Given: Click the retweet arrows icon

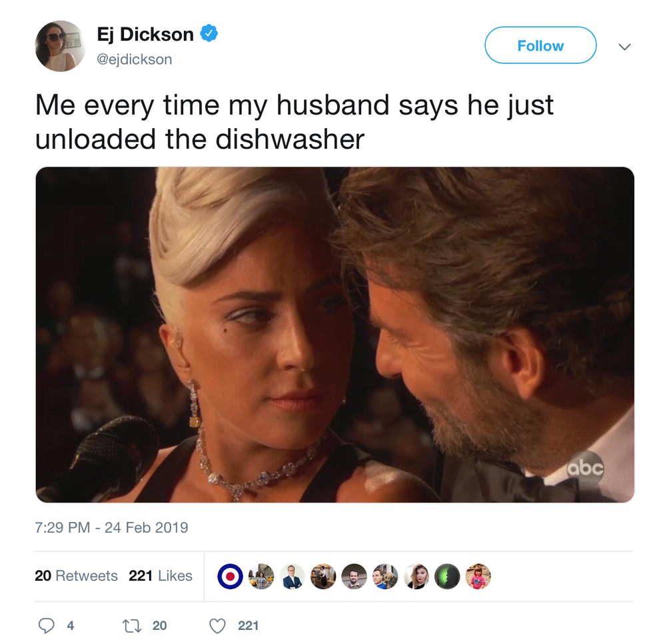Looking at the screenshot, I should (132, 626).
